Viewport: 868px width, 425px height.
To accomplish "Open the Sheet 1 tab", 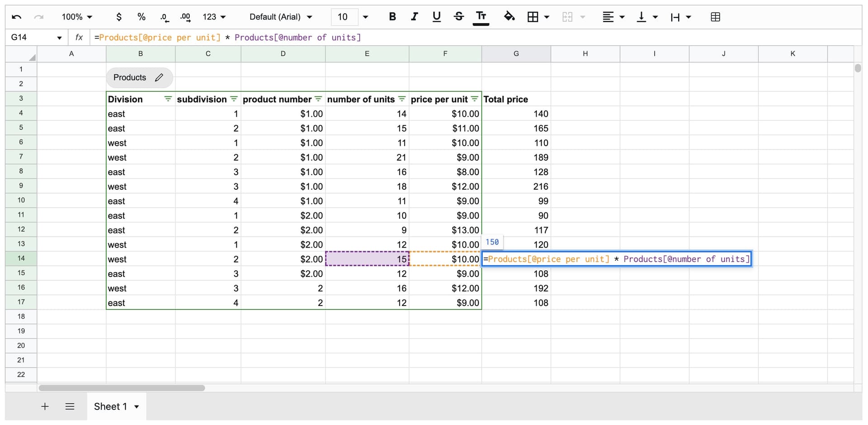I will 111,406.
